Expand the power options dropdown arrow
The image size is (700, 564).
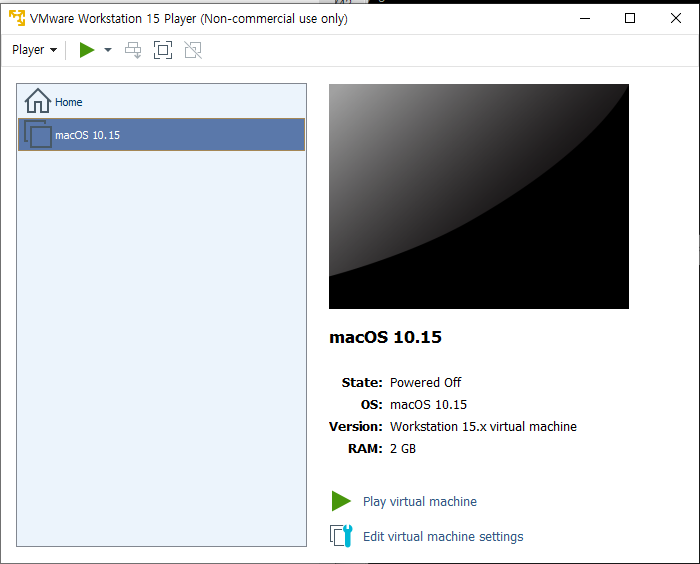point(108,50)
